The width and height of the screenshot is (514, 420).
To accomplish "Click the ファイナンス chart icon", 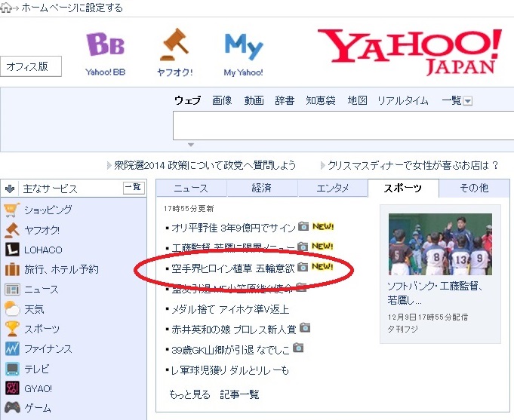I will [12, 348].
